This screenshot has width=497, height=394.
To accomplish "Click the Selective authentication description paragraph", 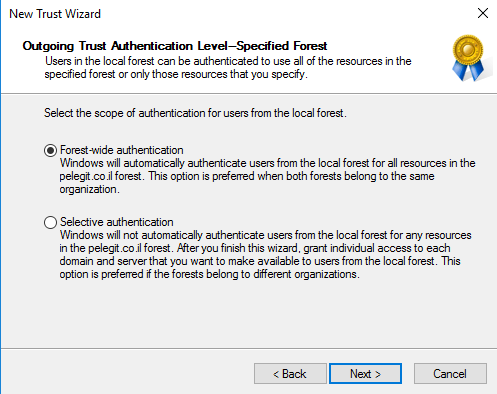I will (265, 255).
